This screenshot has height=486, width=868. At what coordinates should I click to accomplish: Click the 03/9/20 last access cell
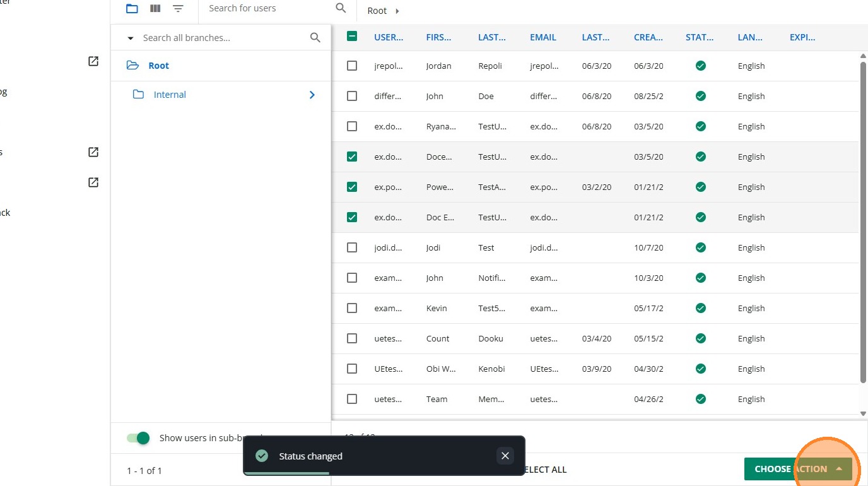[597, 369]
